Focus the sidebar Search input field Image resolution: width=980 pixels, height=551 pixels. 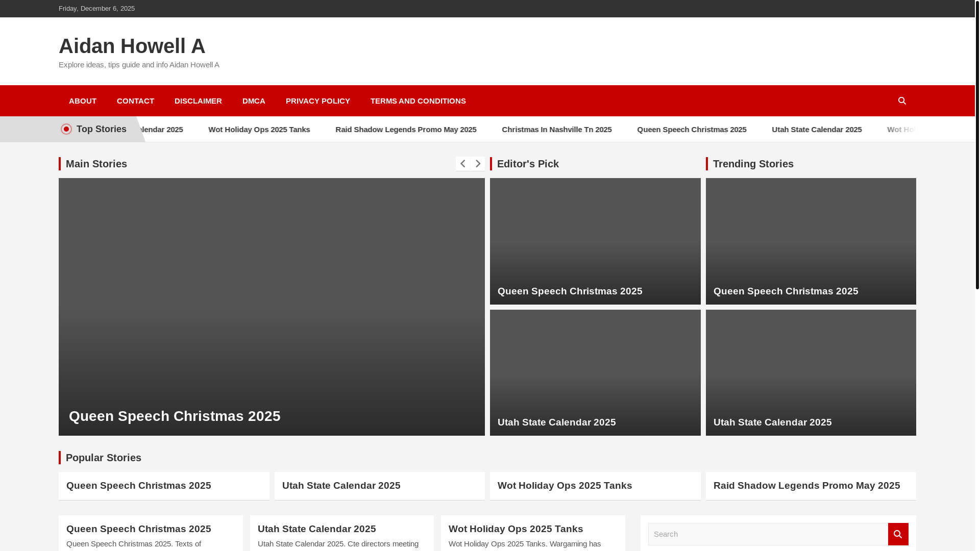coord(768,534)
